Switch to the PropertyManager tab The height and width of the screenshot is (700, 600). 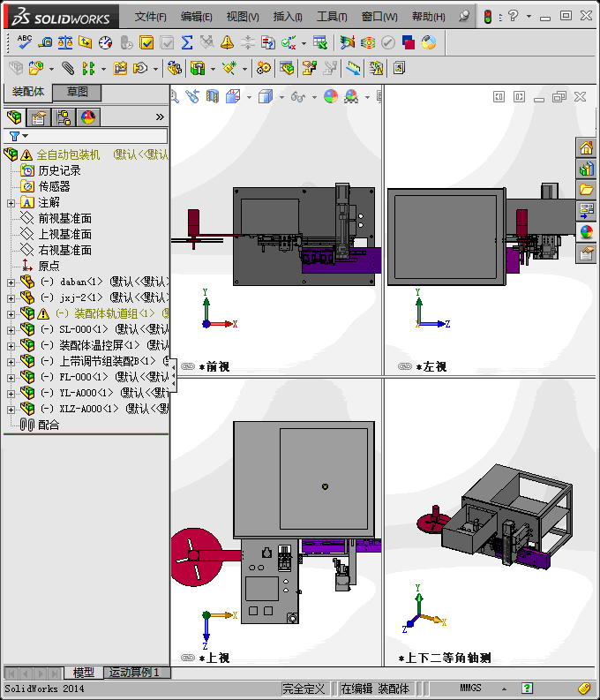(39, 117)
